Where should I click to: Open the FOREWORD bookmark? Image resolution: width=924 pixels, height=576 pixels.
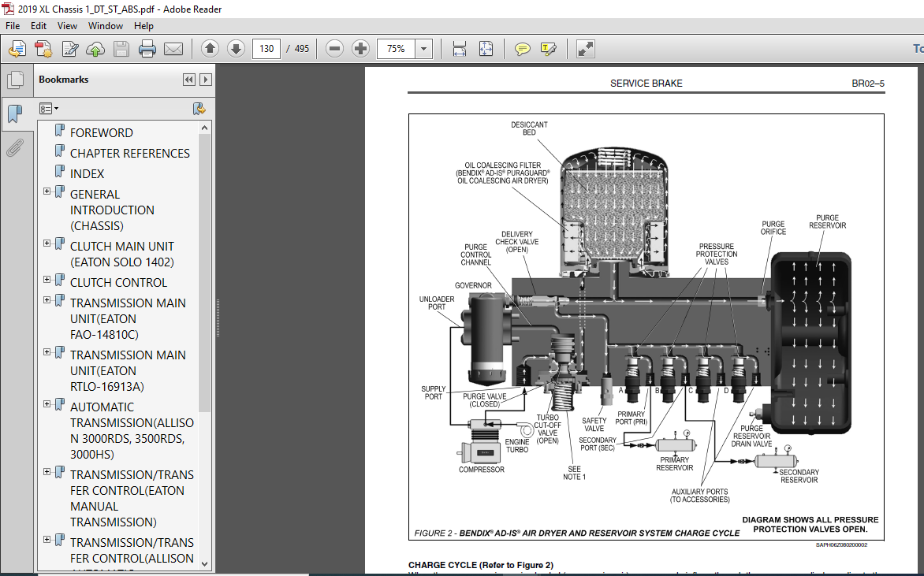(x=102, y=133)
